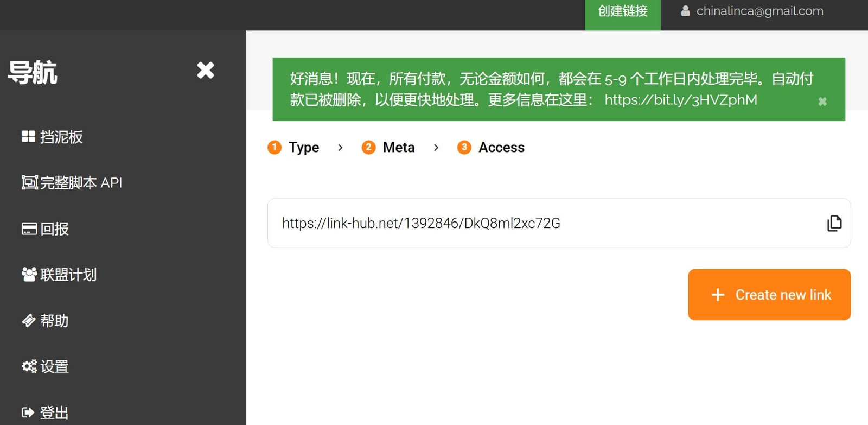Screen dimensions: 868x425
Task: Select 设置 text in navigation menu
Action: click(55, 367)
